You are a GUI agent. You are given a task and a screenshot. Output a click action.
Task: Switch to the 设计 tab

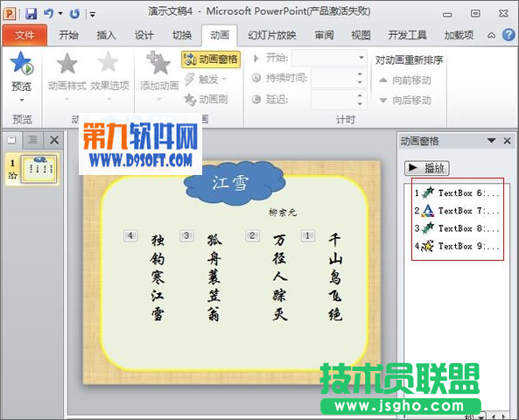click(x=144, y=35)
